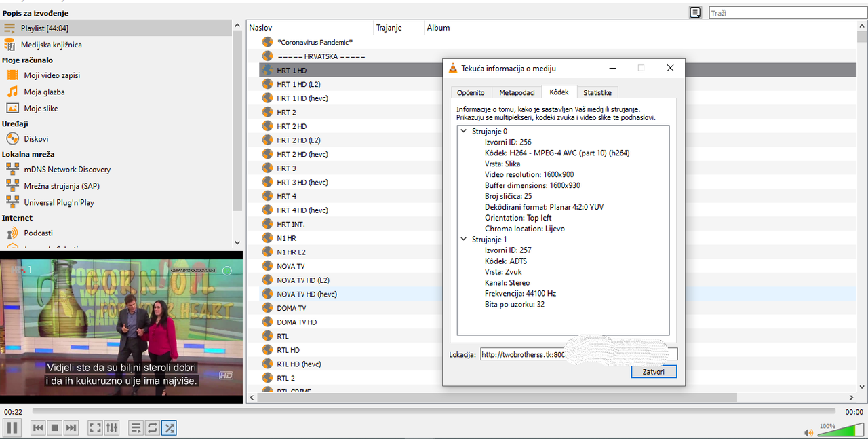Open the Metapodaci tab
The image size is (868, 439).
click(x=517, y=92)
